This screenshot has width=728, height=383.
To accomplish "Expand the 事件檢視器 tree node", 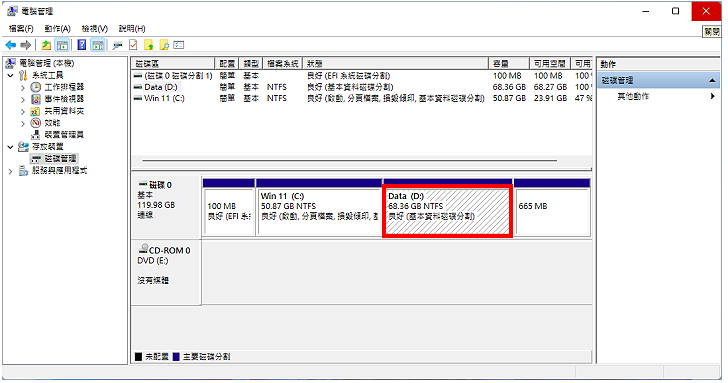I will point(23,99).
